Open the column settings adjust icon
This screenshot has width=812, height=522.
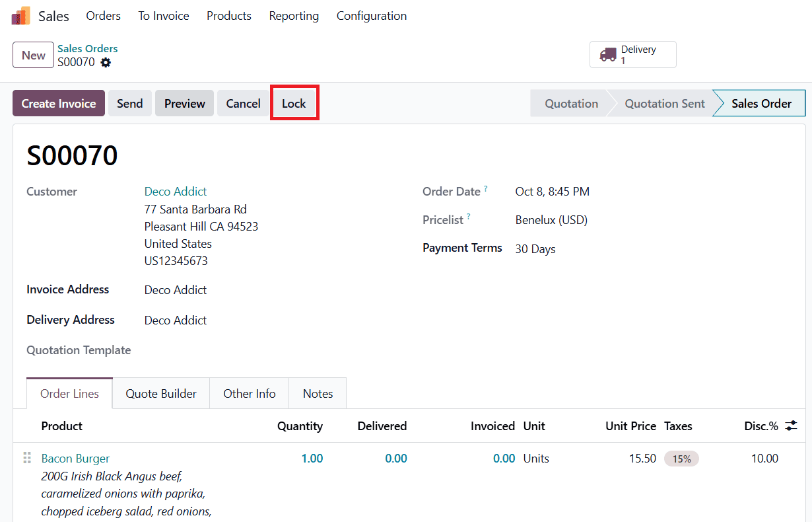coord(791,426)
